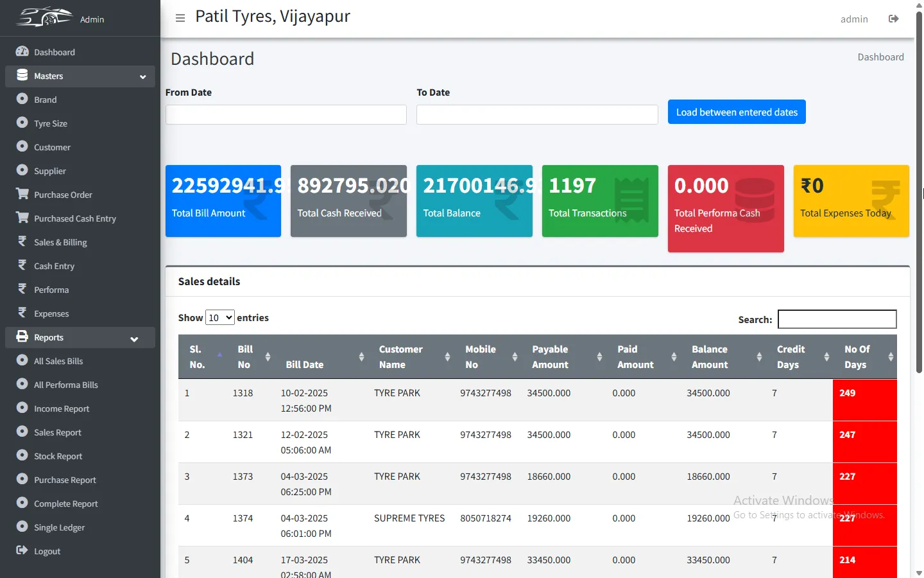Click the Masters database icon

pos(22,75)
